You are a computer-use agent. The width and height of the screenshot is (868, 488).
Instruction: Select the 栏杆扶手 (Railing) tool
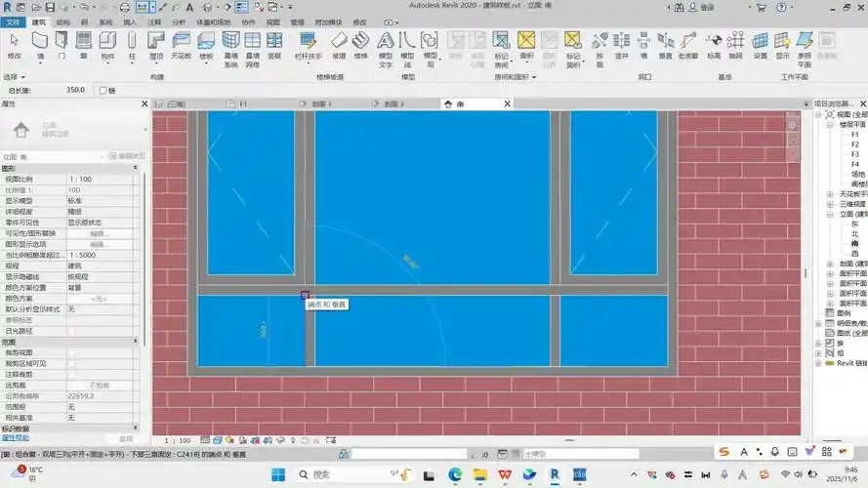point(308,45)
